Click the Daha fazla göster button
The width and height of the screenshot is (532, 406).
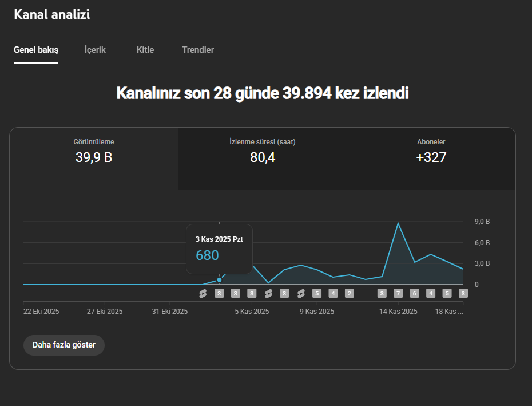click(x=64, y=345)
